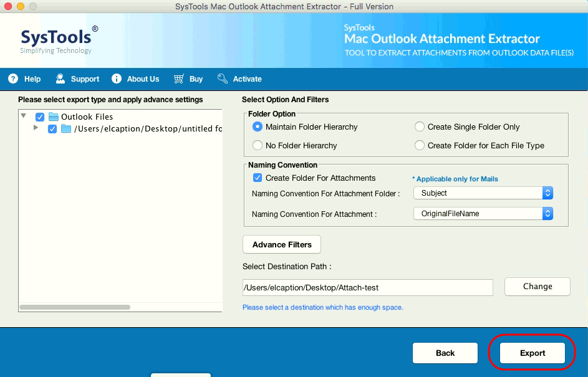Select Maintain Folder Hierarchy radio button

(x=258, y=126)
